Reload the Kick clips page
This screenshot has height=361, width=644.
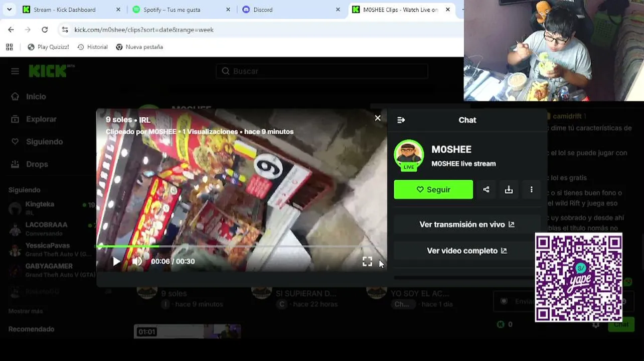[45, 30]
